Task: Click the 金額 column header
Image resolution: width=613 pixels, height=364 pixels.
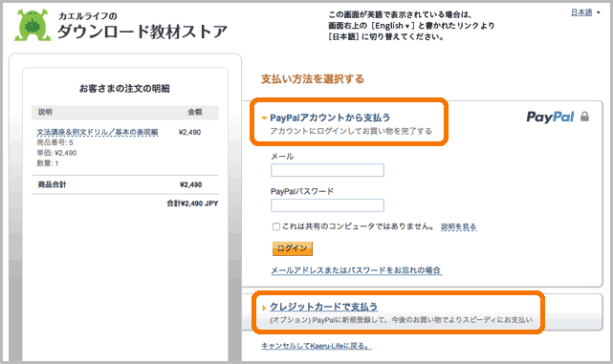Action: point(195,112)
